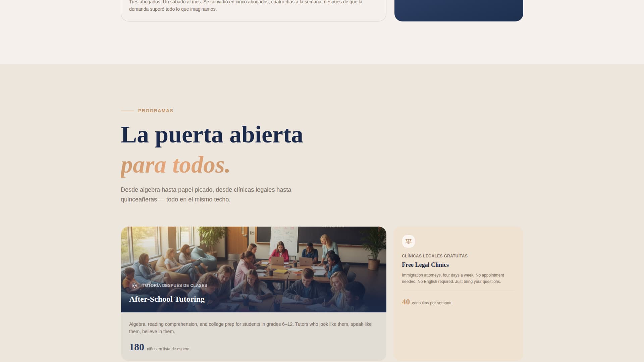Click the short line beside PROGRAMAS
Screen dimensions: 644x362
(x=127, y=110)
